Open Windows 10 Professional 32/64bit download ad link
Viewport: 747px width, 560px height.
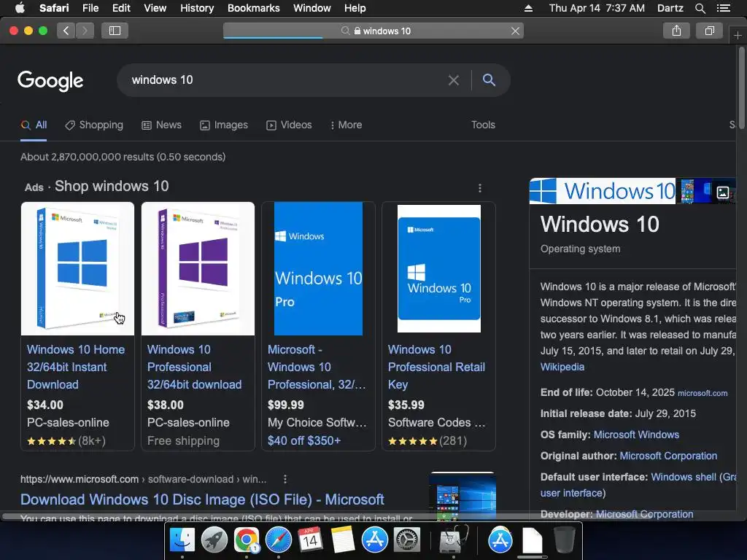[x=194, y=367]
